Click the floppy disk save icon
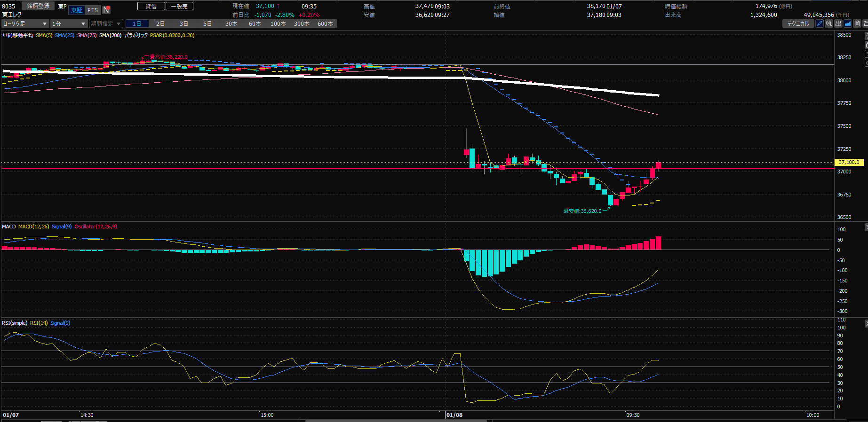 [x=857, y=23]
